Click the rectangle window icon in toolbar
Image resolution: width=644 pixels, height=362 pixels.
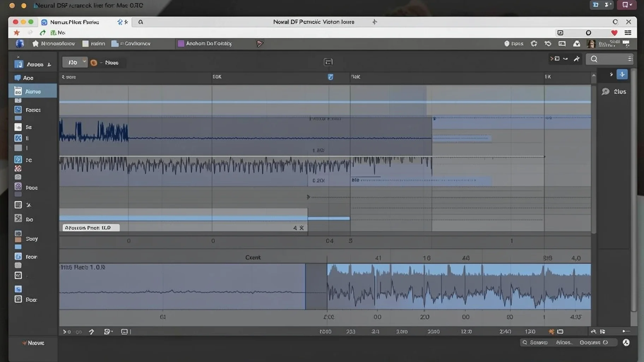coord(562,43)
